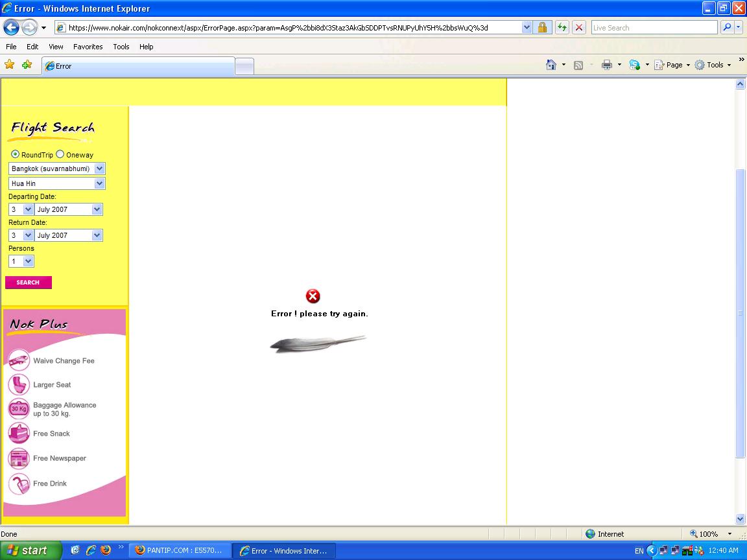
Task: Open a new tab with the blank tab button
Action: (245, 67)
